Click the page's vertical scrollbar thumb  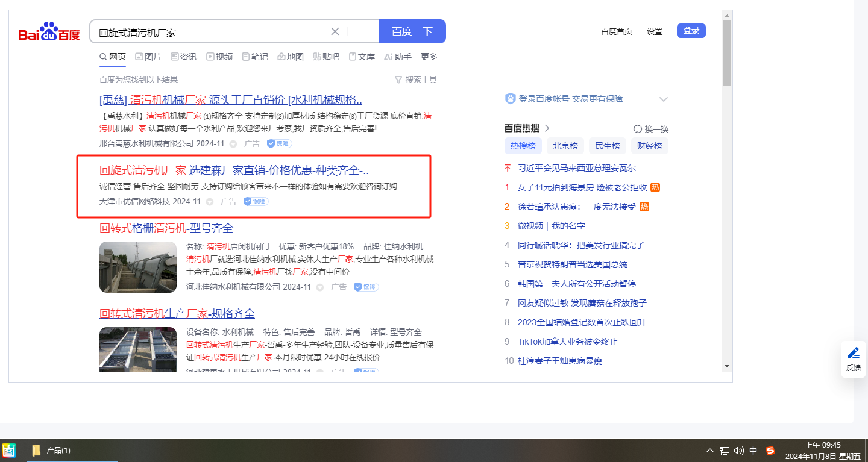click(x=727, y=54)
